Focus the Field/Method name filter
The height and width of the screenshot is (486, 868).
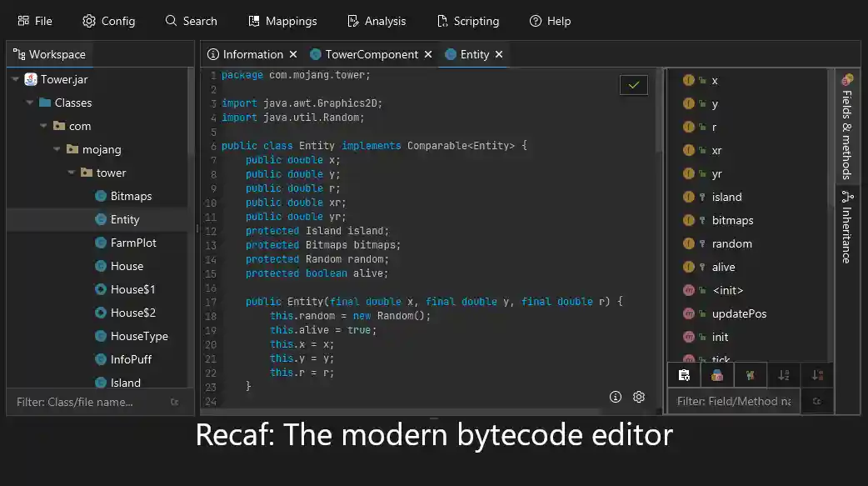click(x=734, y=401)
